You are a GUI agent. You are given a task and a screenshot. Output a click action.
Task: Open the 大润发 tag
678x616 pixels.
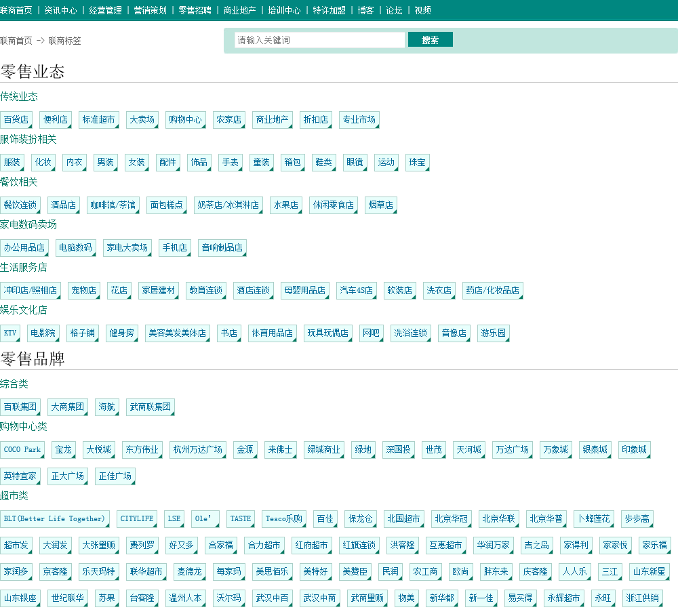[x=56, y=546]
